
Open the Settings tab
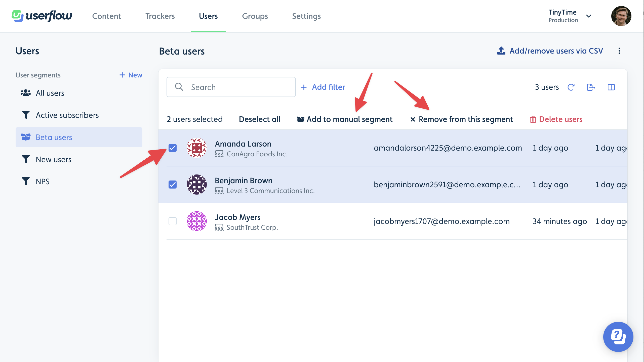[x=306, y=16]
